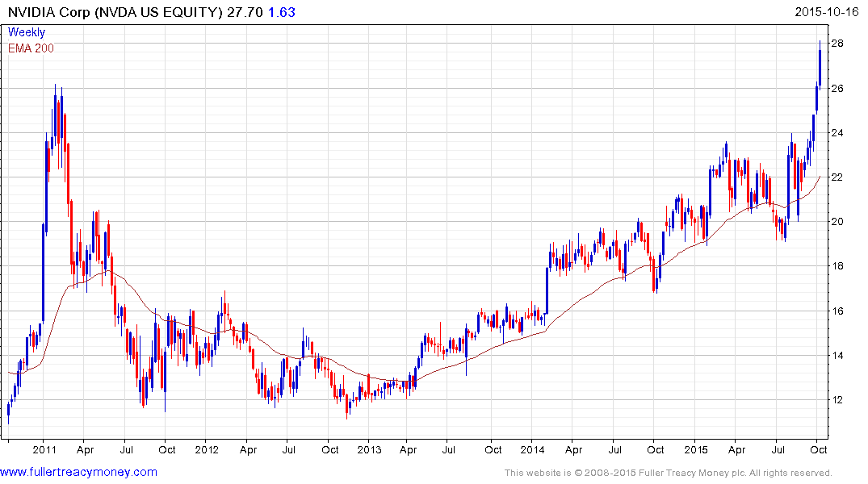Click the 2013 year label on the time axis
This screenshot has width=868, height=484.
[369, 449]
